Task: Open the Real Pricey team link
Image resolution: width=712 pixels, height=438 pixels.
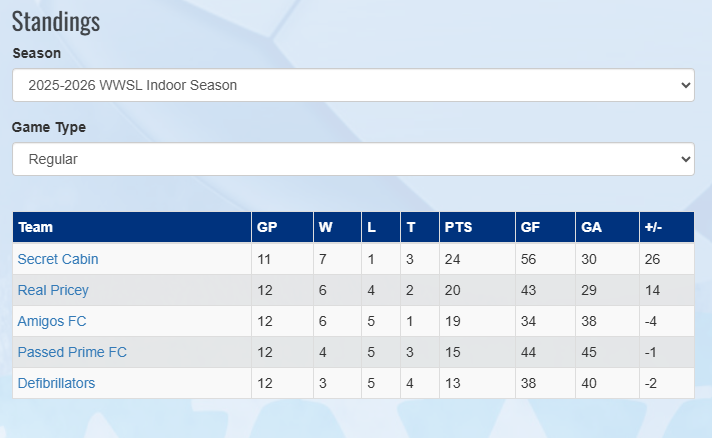Action: coord(53,290)
